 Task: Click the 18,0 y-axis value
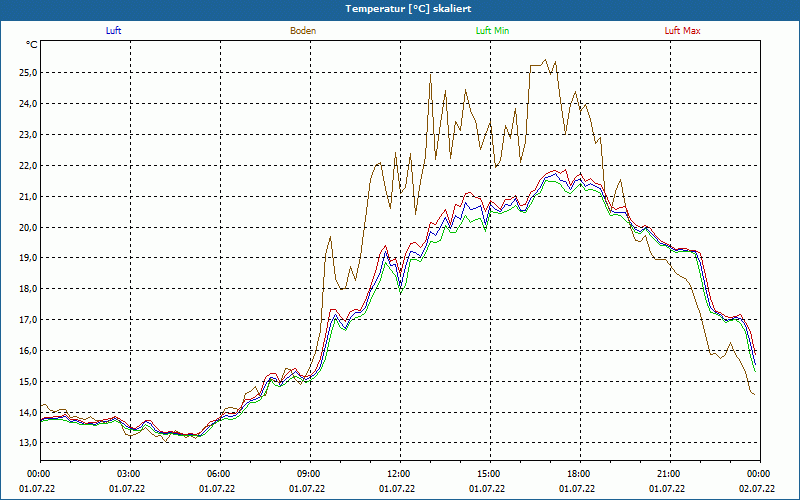click(29, 289)
